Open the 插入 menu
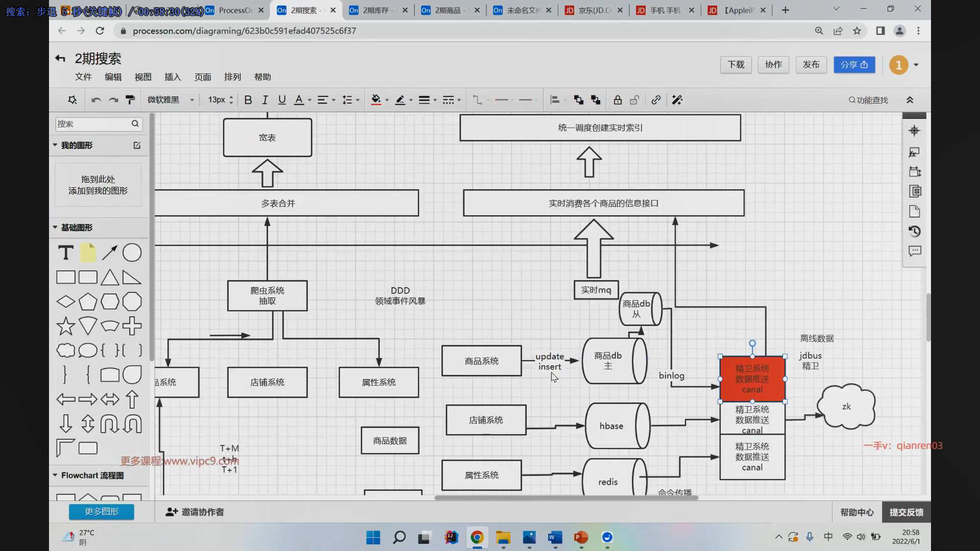 click(173, 77)
